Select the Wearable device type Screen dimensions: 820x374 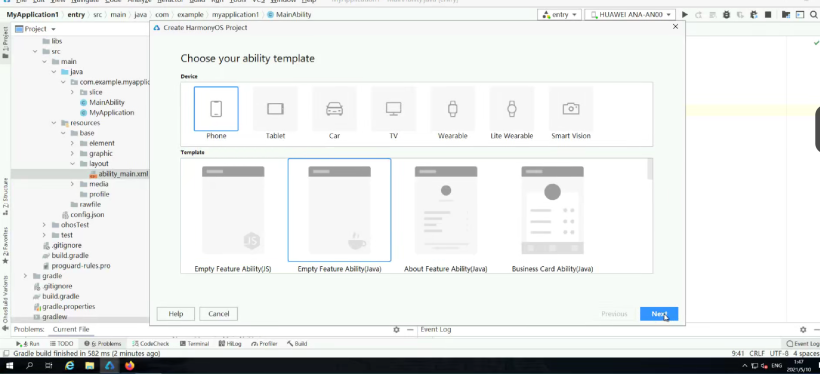pos(452,109)
